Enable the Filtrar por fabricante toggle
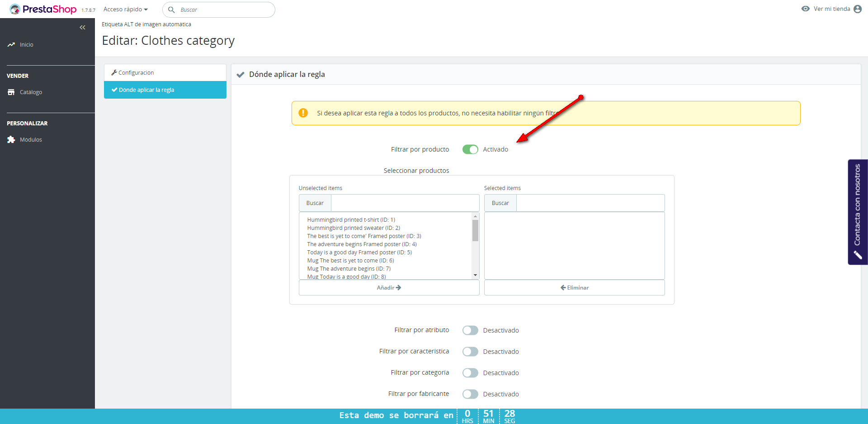Image resolution: width=868 pixels, height=424 pixels. (x=470, y=394)
